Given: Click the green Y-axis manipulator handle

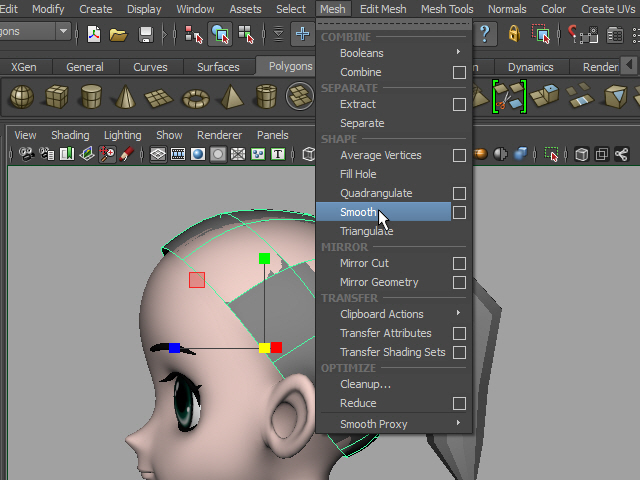Looking at the screenshot, I should click(264, 259).
